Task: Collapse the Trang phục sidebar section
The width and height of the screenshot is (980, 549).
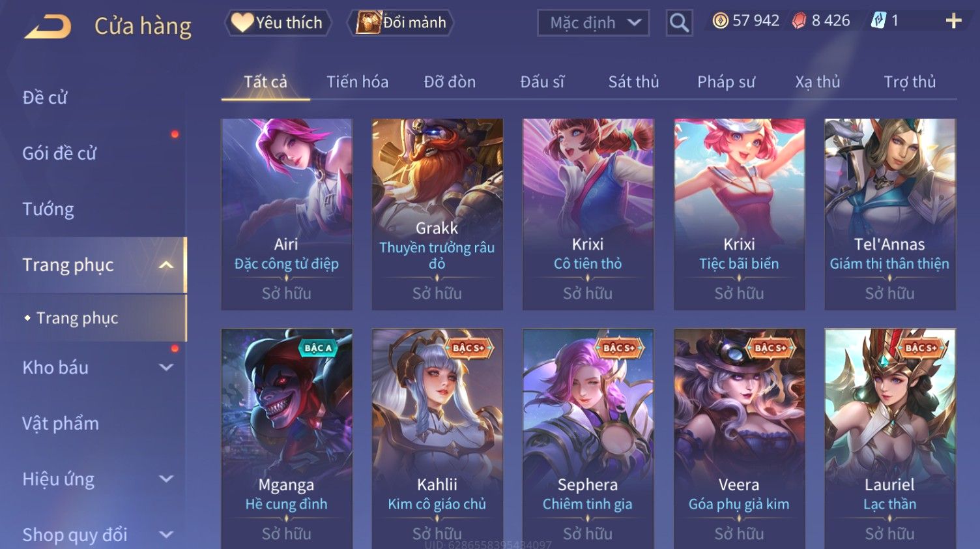Action: pos(166,265)
